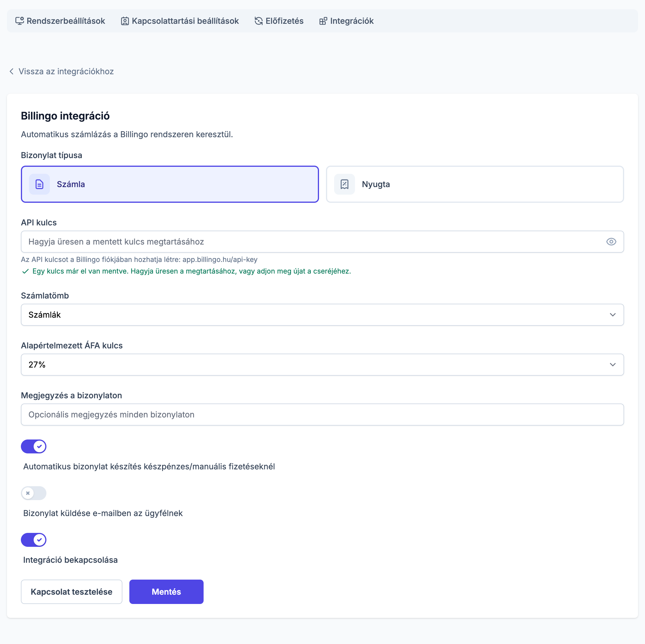Click the Kapcsolattartási contact icon

125,21
